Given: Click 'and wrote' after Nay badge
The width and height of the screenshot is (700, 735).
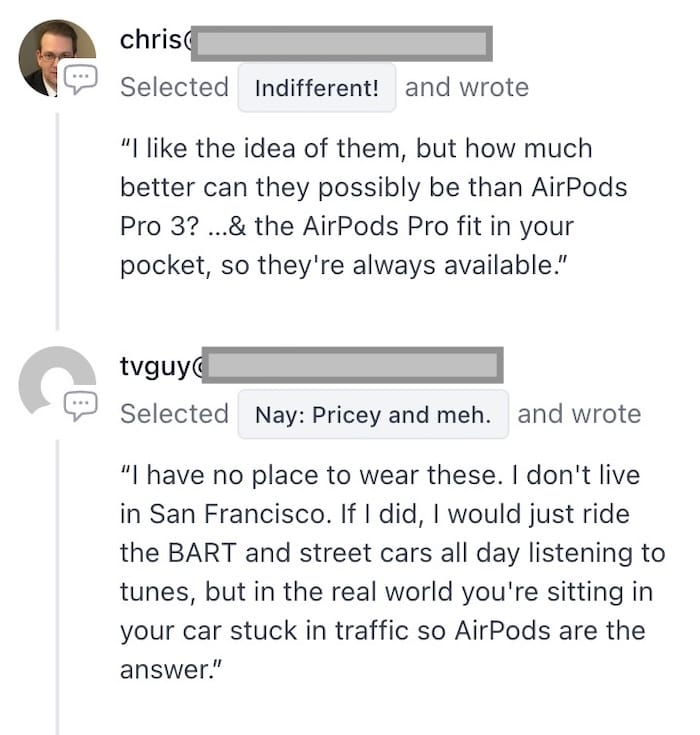Looking at the screenshot, I should pyautogui.click(x=580, y=414).
